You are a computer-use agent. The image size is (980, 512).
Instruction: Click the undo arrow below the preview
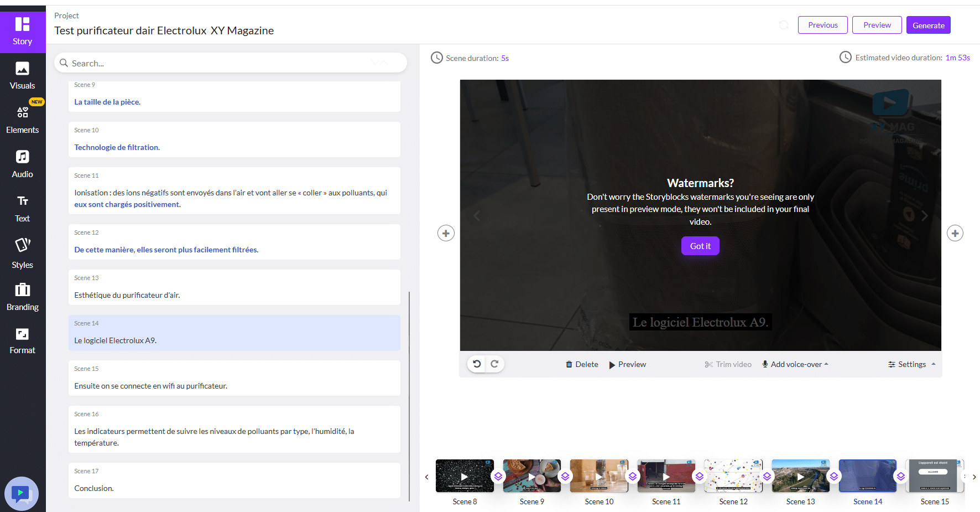tap(477, 364)
